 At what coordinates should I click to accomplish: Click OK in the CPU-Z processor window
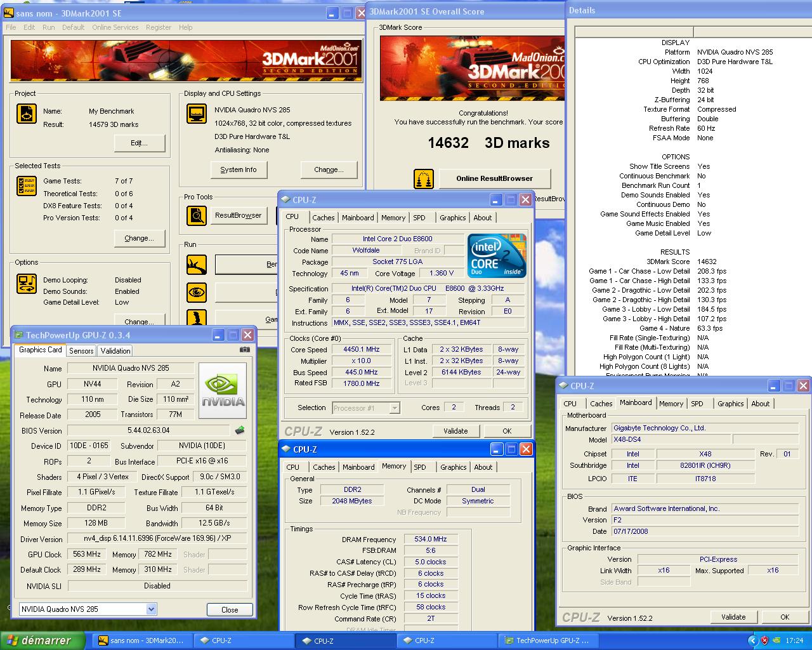507,431
